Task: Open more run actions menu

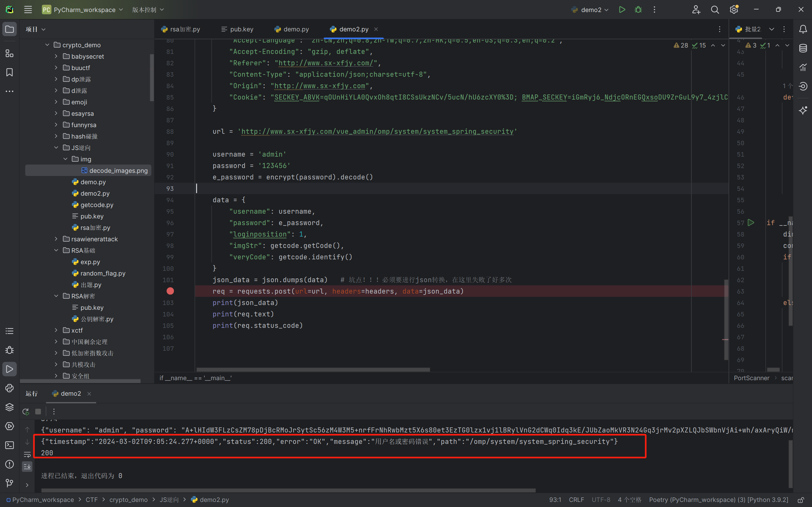Action: point(654,10)
